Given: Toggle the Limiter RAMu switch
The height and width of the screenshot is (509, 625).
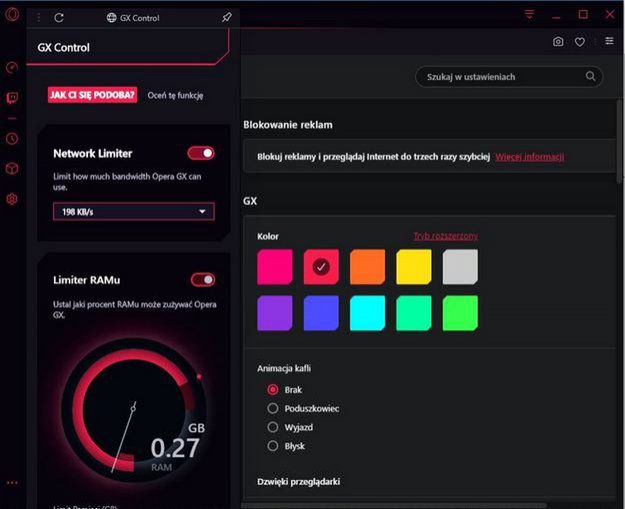Looking at the screenshot, I should pyautogui.click(x=203, y=280).
